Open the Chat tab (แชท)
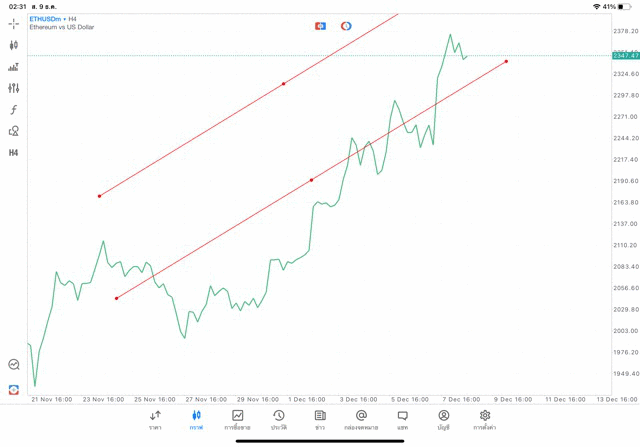Viewport: 640px width, 447px height. [402, 420]
